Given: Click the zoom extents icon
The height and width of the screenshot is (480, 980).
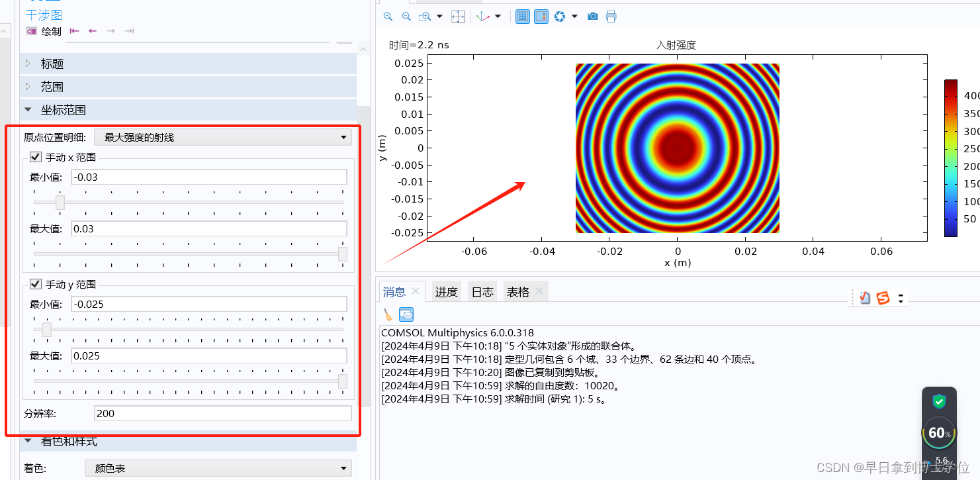Looking at the screenshot, I should pos(458,17).
